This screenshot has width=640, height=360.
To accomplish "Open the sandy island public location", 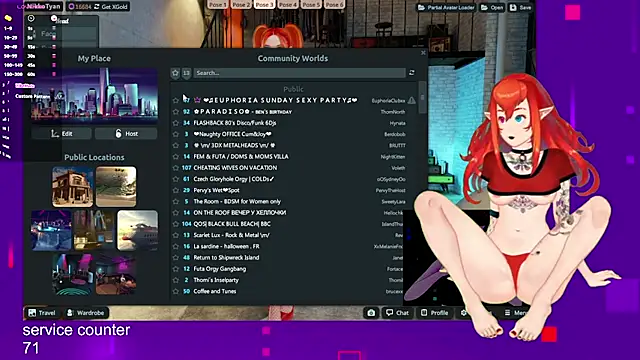I will 116,187.
